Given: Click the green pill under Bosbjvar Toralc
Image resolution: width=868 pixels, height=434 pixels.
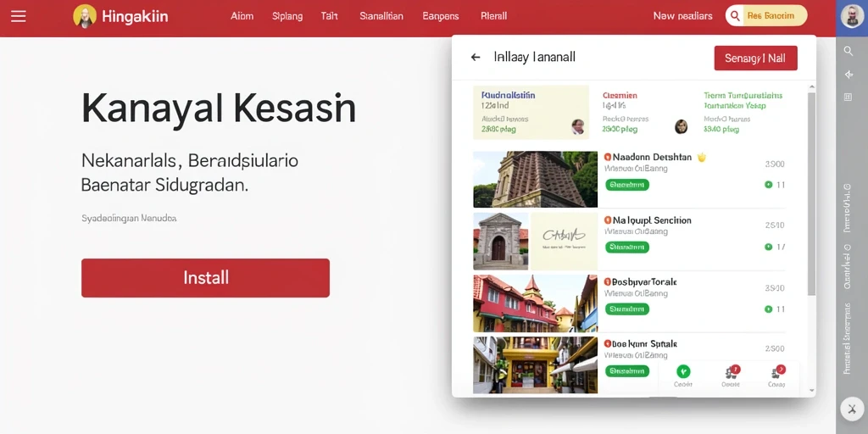Looking at the screenshot, I should [x=627, y=309].
